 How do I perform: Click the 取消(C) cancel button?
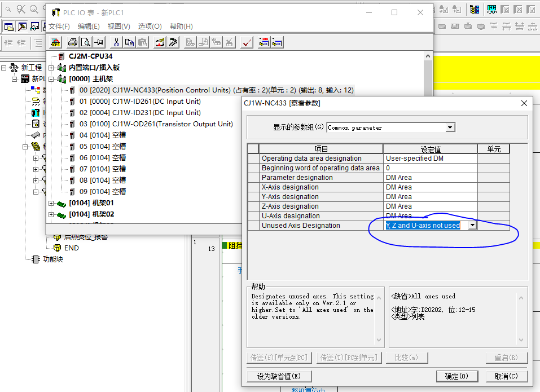[x=507, y=376]
